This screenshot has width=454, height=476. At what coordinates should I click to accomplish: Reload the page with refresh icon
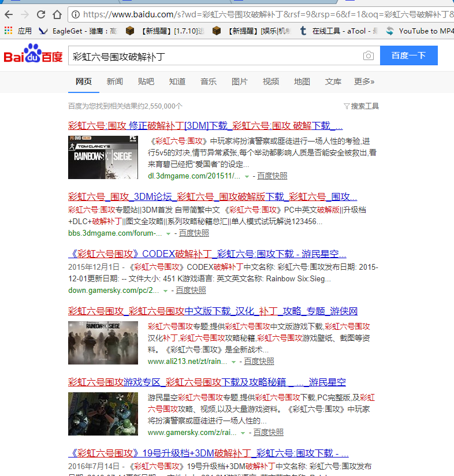[41, 14]
